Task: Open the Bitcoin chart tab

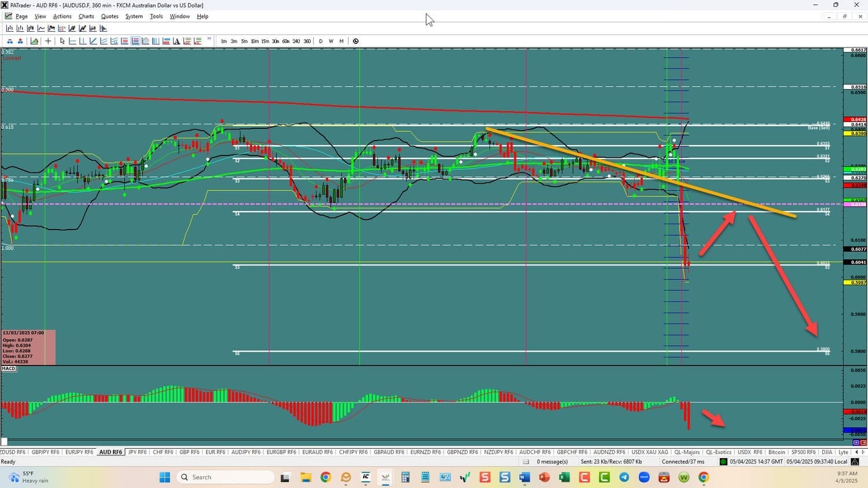Action: (777, 452)
